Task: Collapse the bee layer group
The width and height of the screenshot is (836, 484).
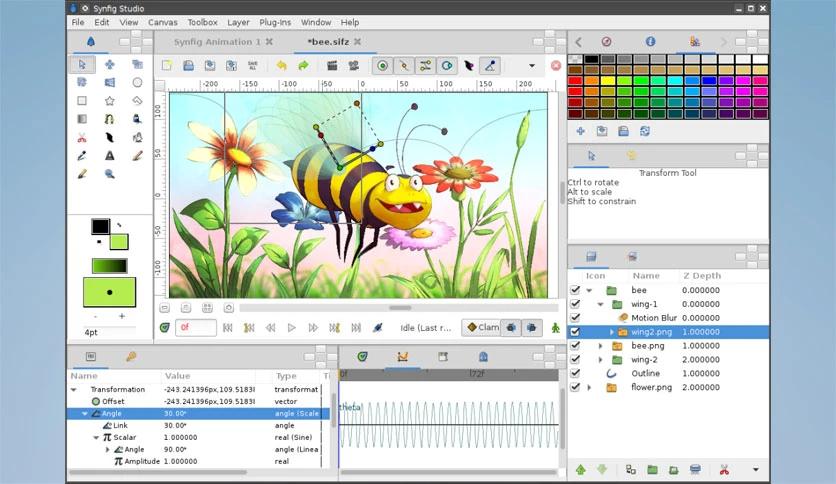Action: pyautogui.click(x=589, y=291)
